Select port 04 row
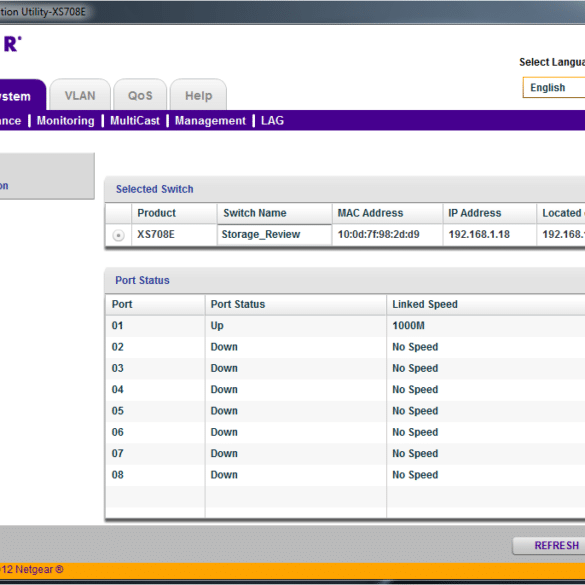 click(345, 390)
